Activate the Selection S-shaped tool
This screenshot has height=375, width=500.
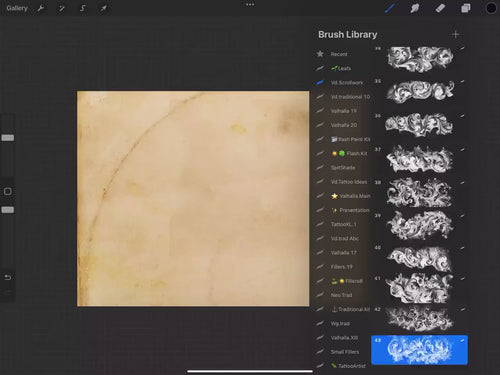(x=83, y=8)
